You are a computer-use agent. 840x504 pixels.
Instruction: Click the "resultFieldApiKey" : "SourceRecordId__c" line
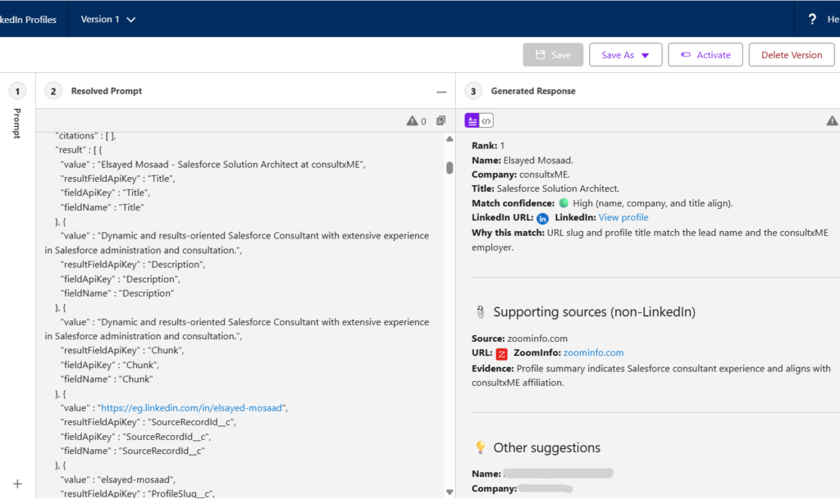click(x=148, y=422)
